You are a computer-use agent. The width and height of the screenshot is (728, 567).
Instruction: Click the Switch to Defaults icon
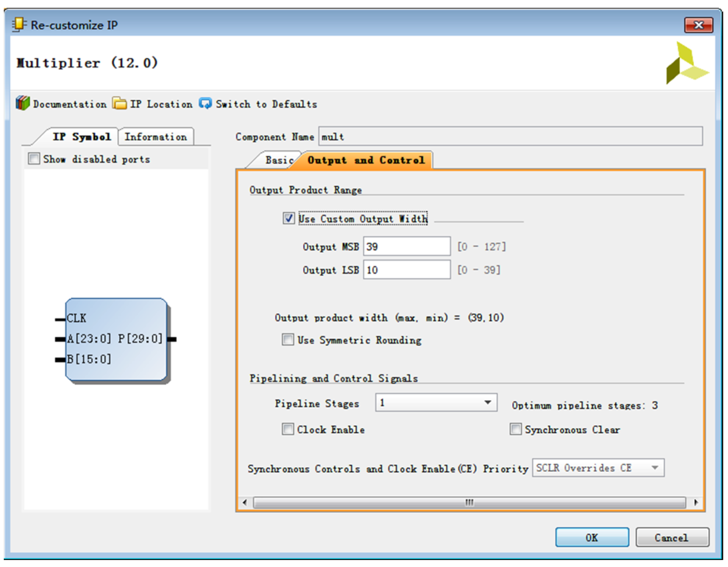pos(205,103)
